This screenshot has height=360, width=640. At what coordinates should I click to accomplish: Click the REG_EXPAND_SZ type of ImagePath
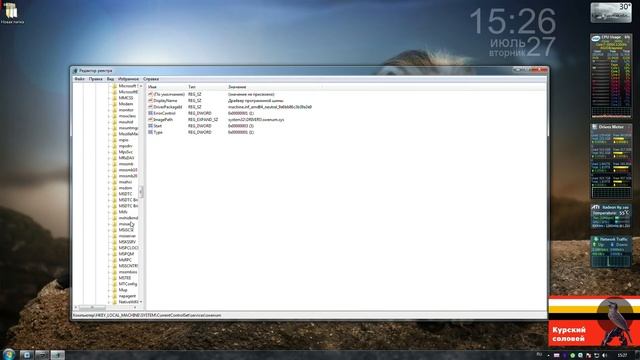click(x=203, y=120)
